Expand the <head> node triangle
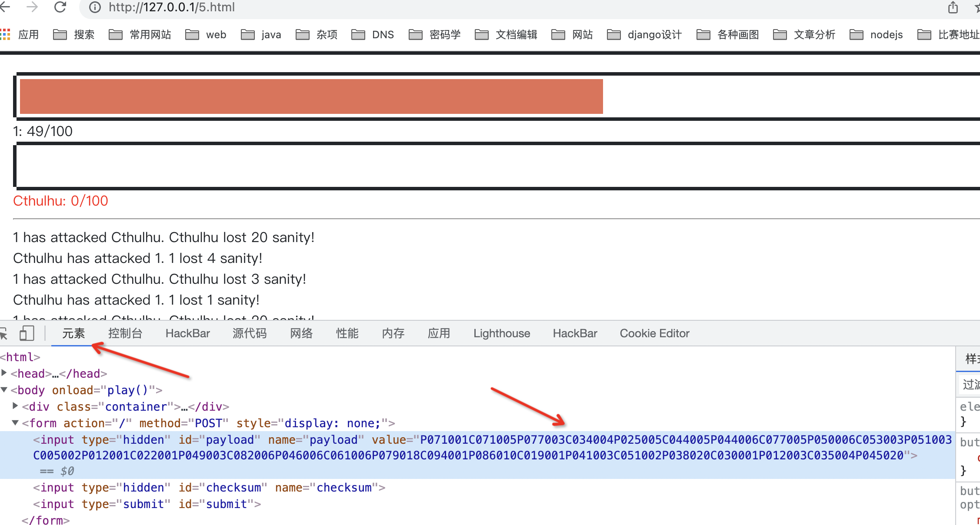Image resolution: width=980 pixels, height=525 pixels. tap(4, 373)
